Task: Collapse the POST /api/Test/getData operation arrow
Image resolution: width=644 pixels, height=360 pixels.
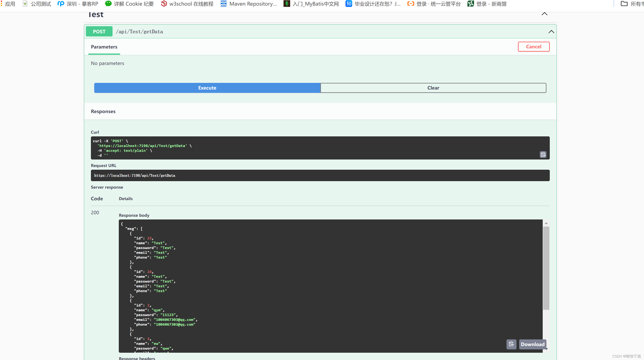Action: [551, 32]
